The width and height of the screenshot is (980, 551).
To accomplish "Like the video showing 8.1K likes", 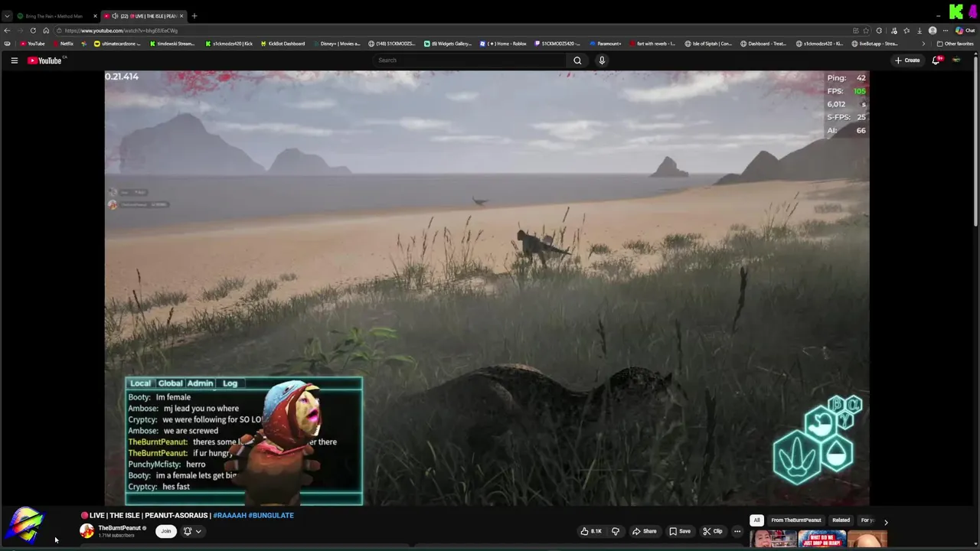I will coord(590,531).
